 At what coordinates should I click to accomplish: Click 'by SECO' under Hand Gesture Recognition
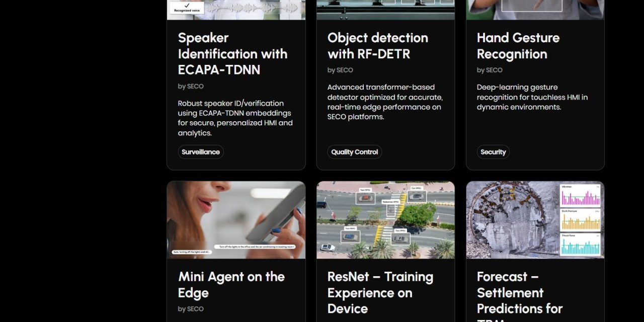point(490,70)
